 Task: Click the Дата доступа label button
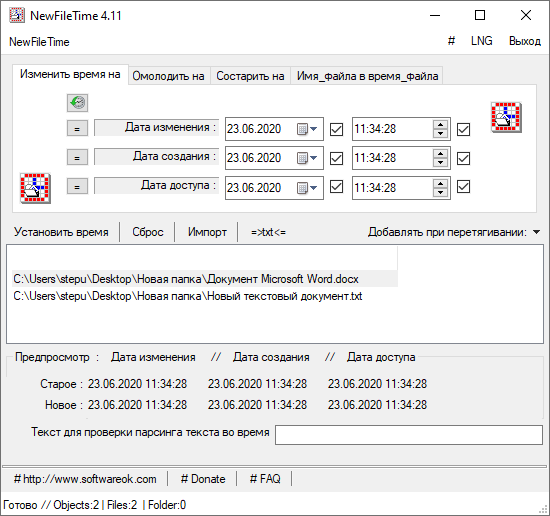click(x=156, y=186)
